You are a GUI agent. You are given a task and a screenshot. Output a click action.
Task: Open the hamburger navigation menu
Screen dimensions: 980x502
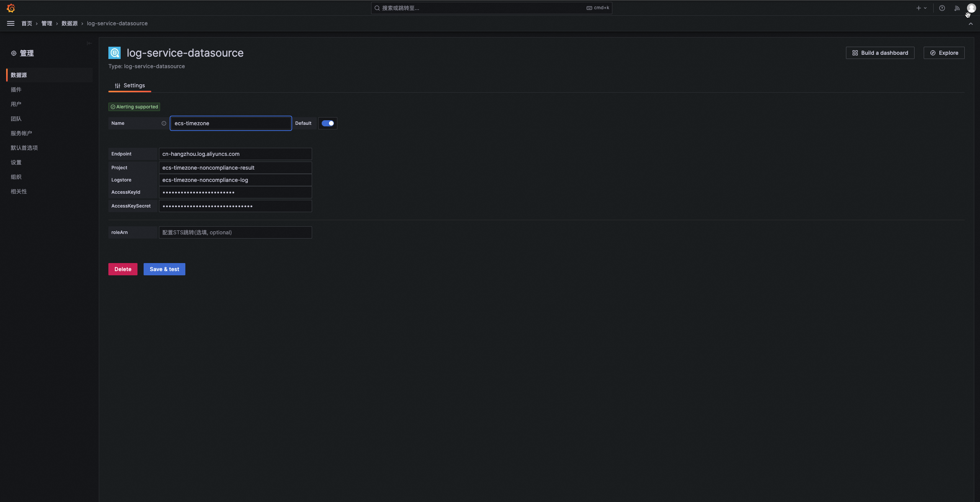(11, 23)
